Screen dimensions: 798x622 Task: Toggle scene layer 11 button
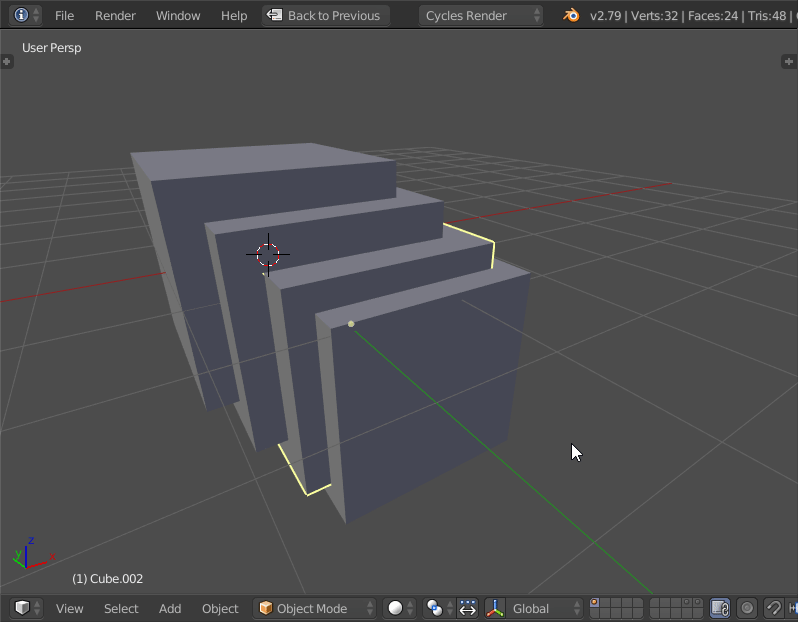pyautogui.click(x=594, y=613)
